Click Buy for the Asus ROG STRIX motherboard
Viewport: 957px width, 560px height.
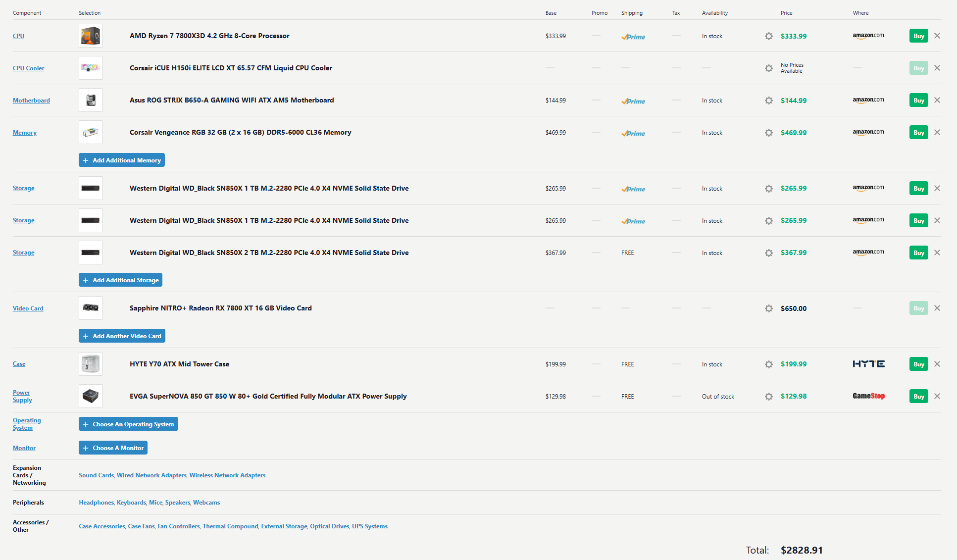click(x=918, y=101)
